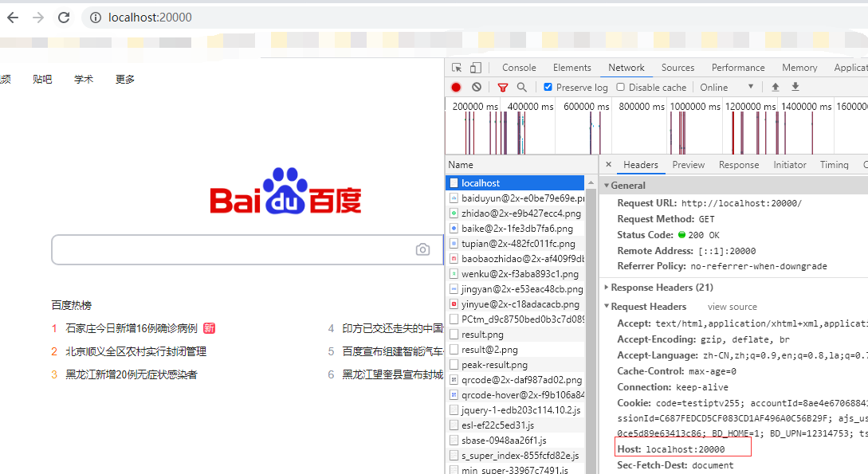Stop recording network log (red dot)
Viewport: 868px width, 474px height.
(456, 88)
